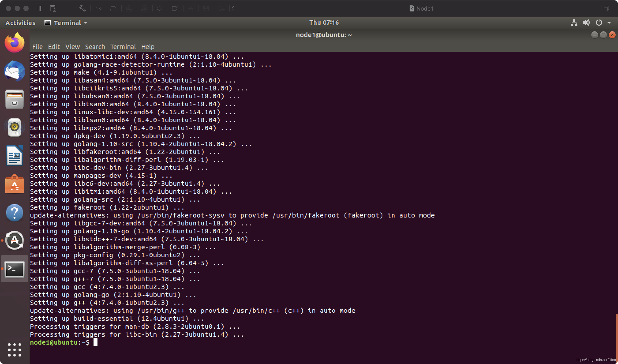This screenshot has width=618, height=364.
Task: Click the floppy disk device icon
Action: [206, 9]
